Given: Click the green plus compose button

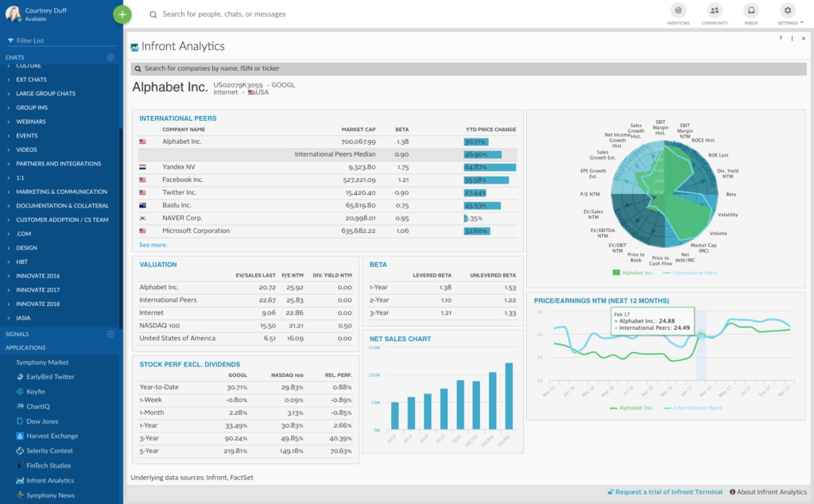Looking at the screenshot, I should coord(122,14).
